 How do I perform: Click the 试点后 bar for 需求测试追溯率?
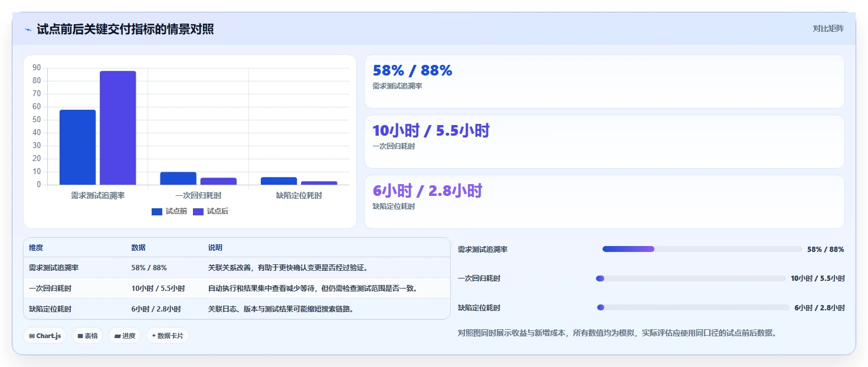117,128
